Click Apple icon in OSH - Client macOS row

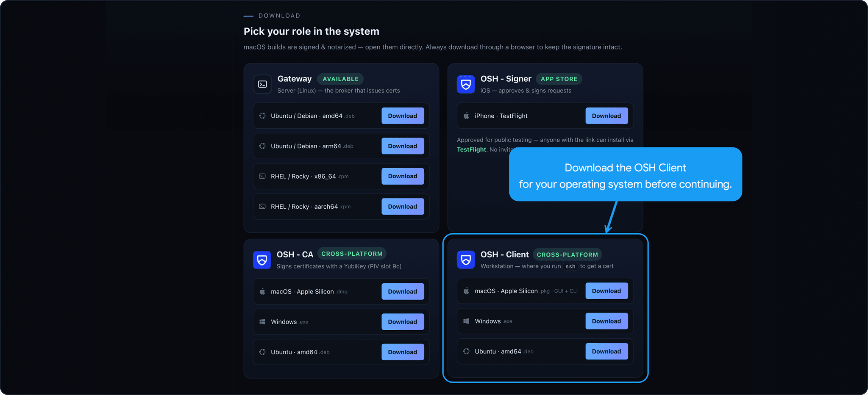tap(466, 291)
